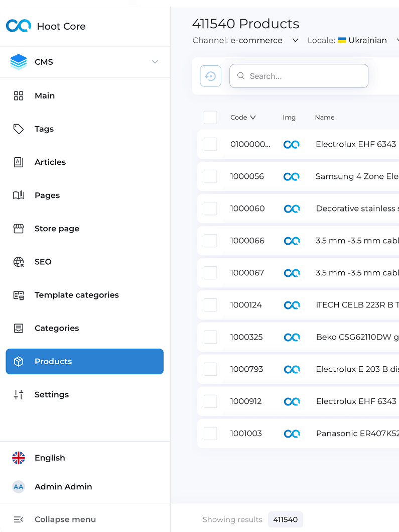Click the CMS layers icon
Image resolution: width=399 pixels, height=532 pixels.
click(x=18, y=62)
